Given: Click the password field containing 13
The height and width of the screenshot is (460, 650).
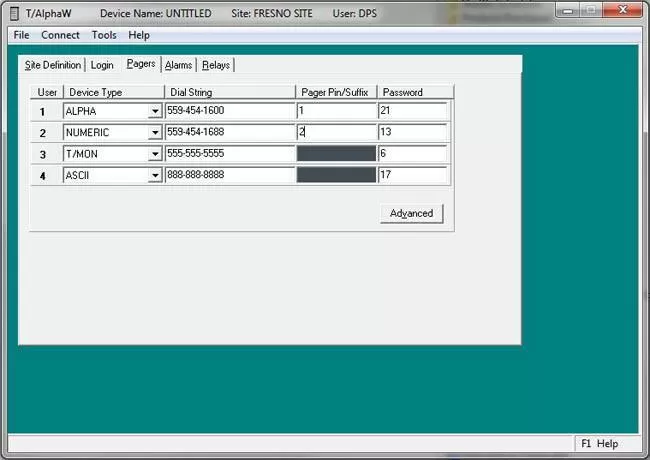Looking at the screenshot, I should pos(413,132).
